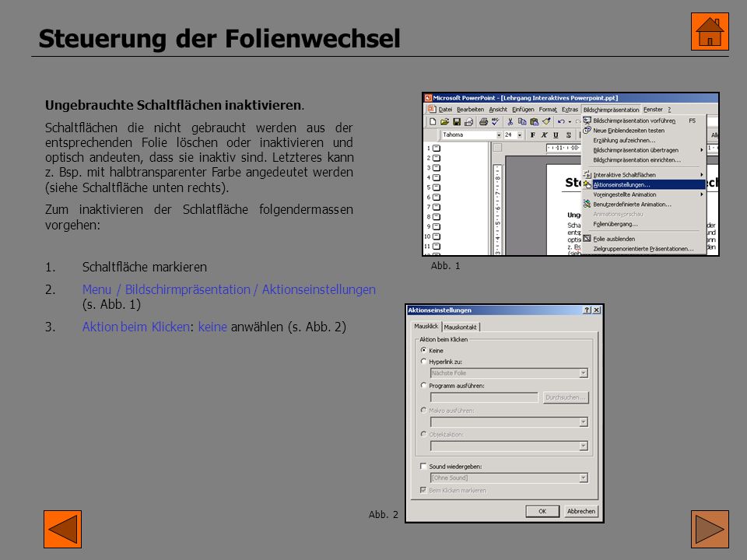
Task: Click the spell check icon
Action: point(496,122)
